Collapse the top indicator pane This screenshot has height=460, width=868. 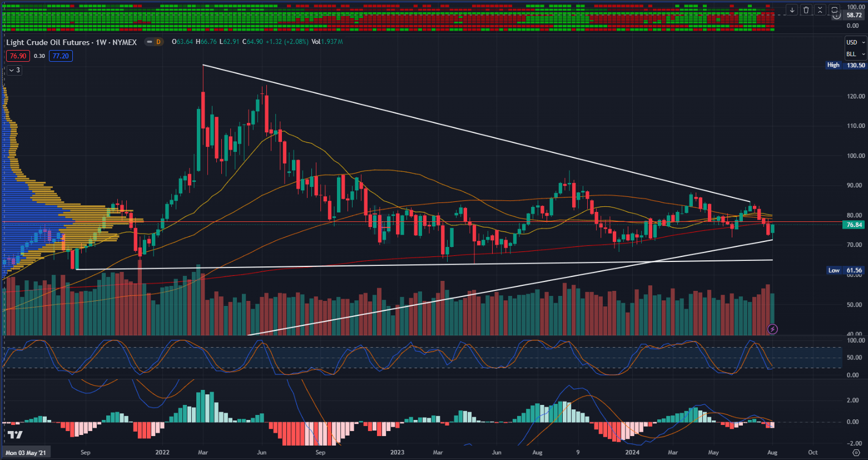pos(820,10)
